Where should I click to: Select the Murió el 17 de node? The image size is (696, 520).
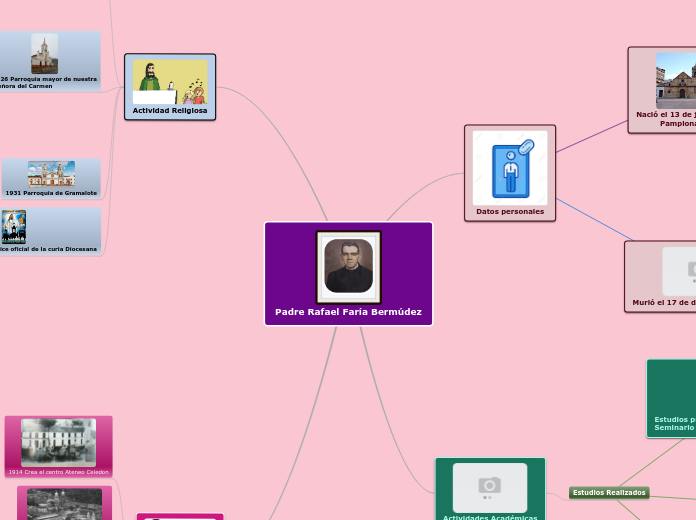coord(660,277)
